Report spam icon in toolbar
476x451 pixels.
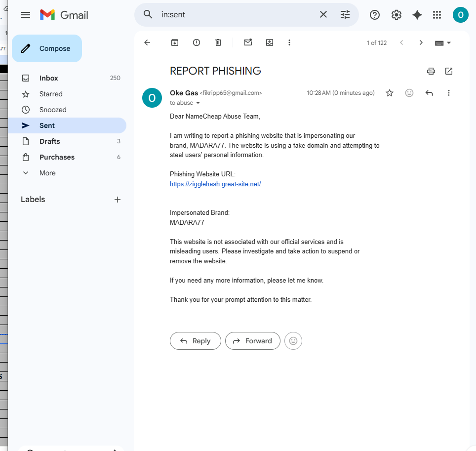point(197,42)
